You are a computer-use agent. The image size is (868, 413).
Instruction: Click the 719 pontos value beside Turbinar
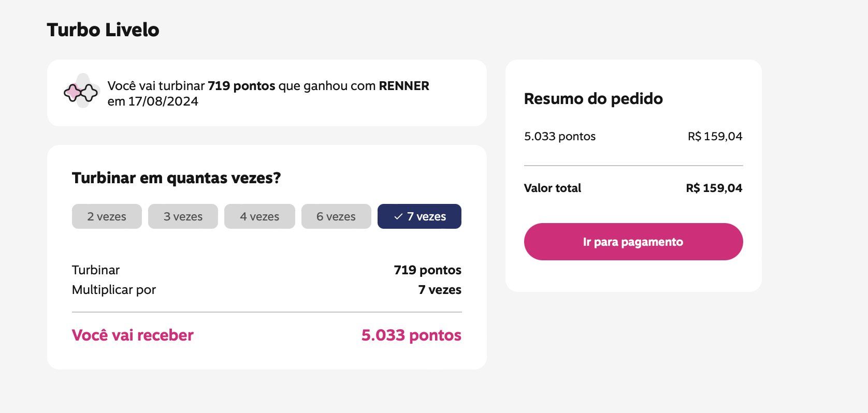point(427,270)
